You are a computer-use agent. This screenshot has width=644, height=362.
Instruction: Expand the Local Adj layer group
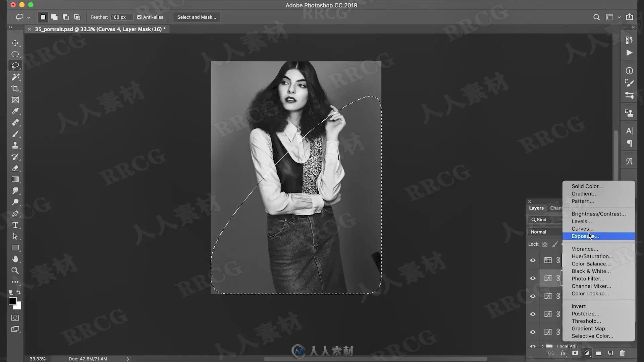point(542,346)
